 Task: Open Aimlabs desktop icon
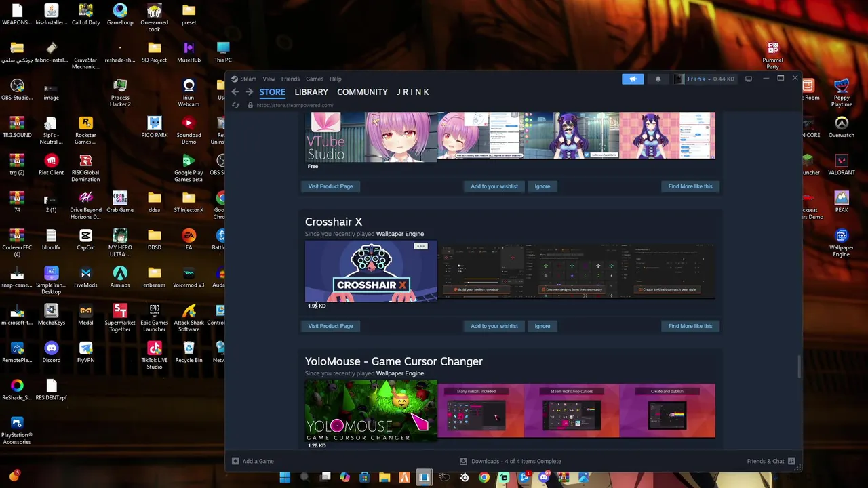coord(120,277)
